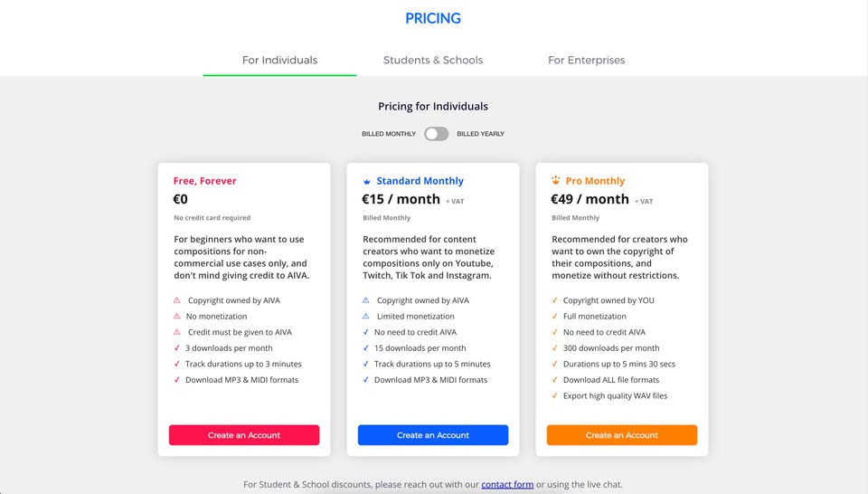This screenshot has height=494, width=868.
Task: Click the orange crown icon beside Pro Monthly
Action: point(556,180)
